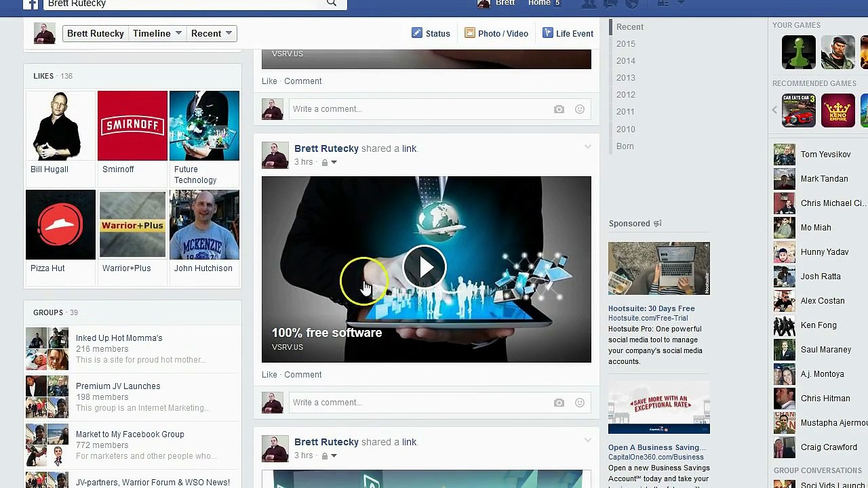
Task: Open chess game icon in Your Games
Action: tap(799, 52)
